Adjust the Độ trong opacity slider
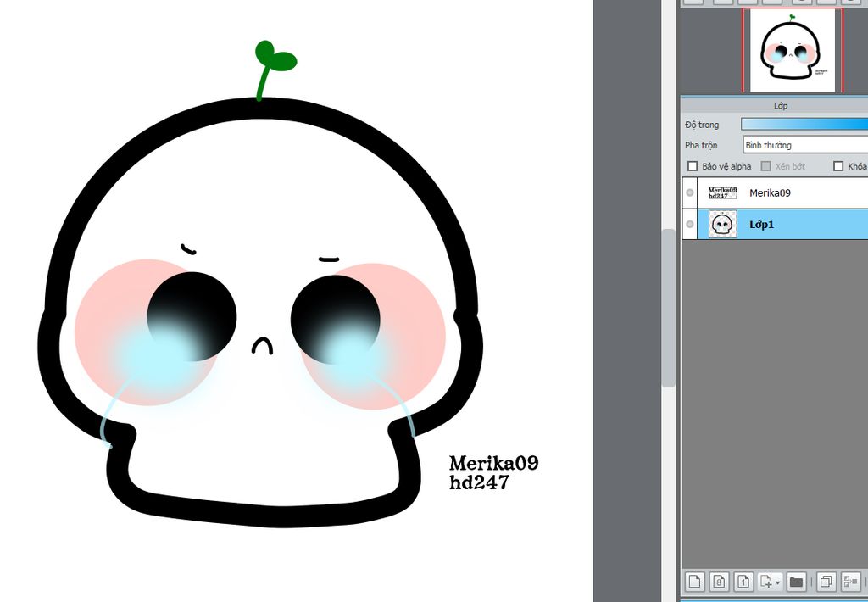The height and width of the screenshot is (602, 868). [804, 124]
